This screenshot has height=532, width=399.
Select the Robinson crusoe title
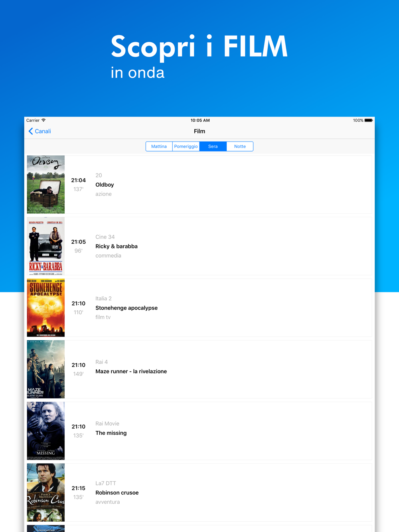pyautogui.click(x=117, y=493)
